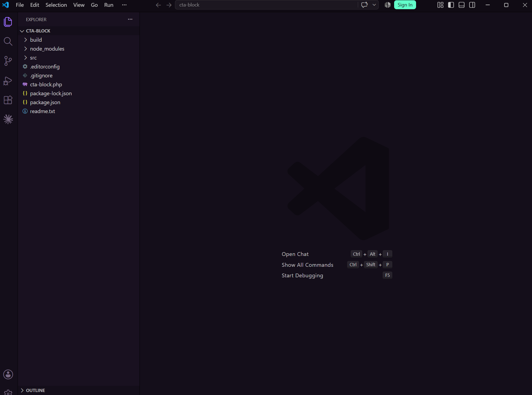Maximize the VS Code window

click(x=506, y=5)
